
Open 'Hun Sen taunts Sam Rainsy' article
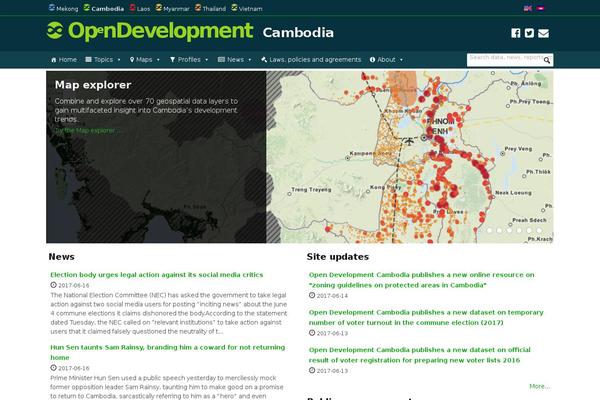point(168,353)
